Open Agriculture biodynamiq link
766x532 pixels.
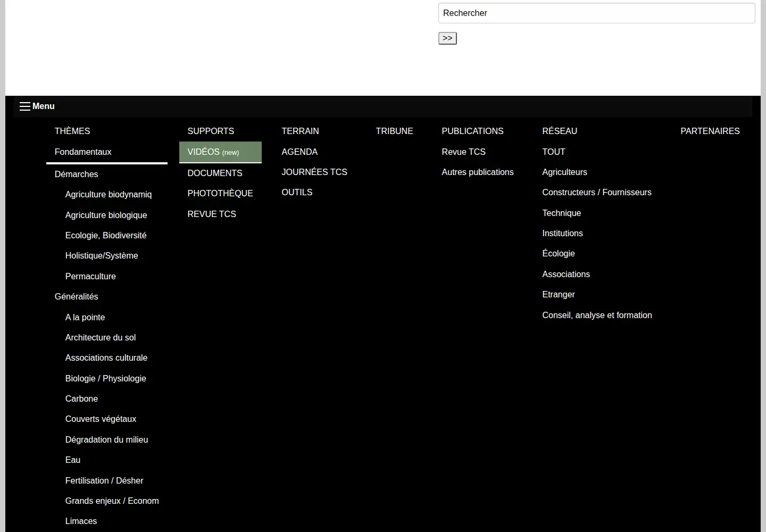point(109,195)
